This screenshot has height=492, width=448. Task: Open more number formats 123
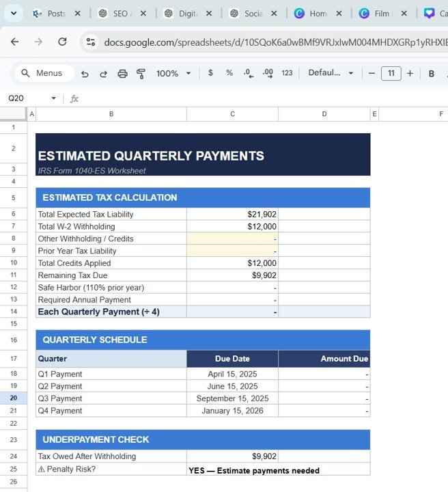tap(287, 73)
